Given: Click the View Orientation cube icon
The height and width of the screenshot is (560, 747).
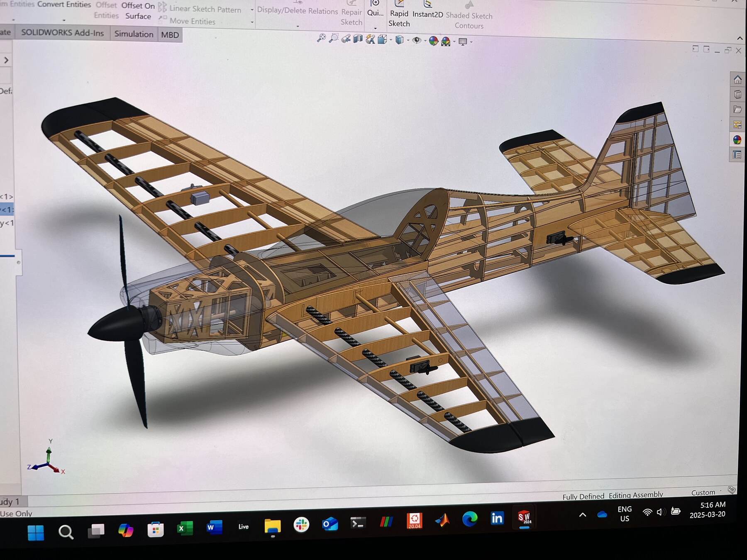Looking at the screenshot, I should (382, 39).
